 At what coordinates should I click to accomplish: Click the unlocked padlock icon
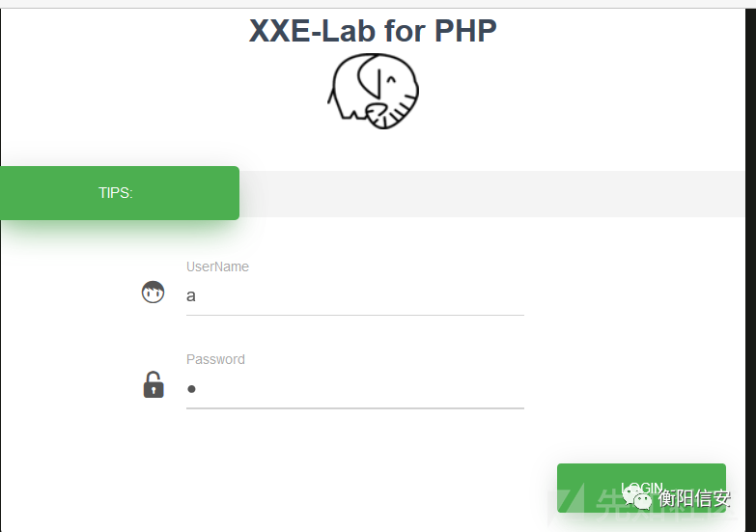(x=154, y=384)
